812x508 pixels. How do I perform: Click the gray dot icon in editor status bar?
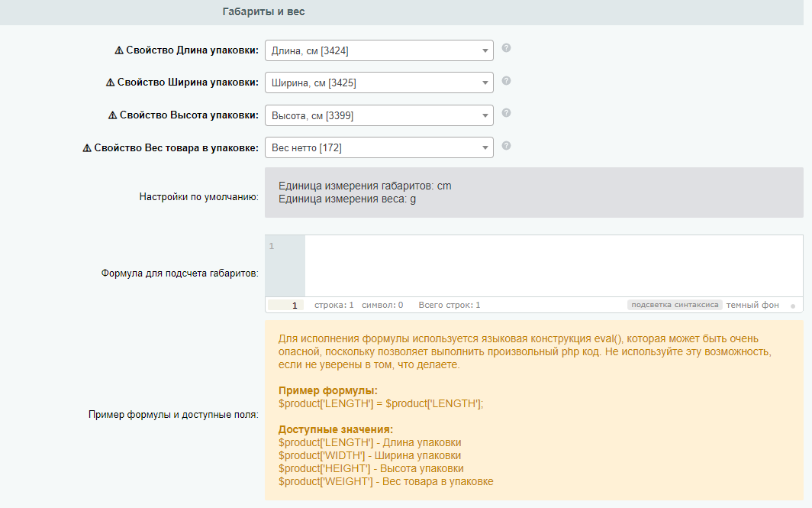793,306
